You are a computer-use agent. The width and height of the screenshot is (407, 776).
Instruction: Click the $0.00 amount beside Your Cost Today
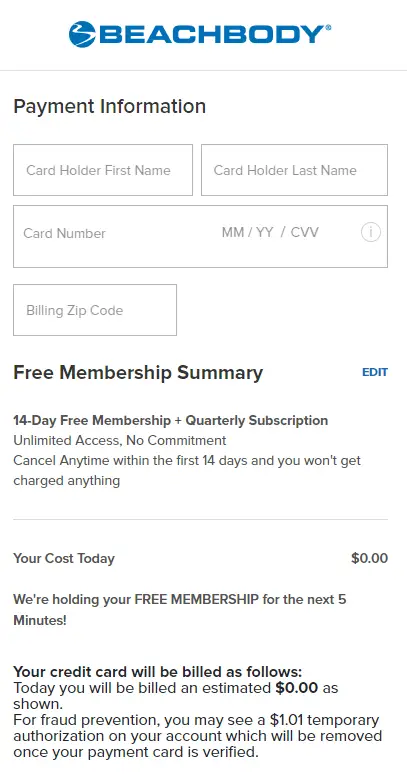[x=369, y=558]
